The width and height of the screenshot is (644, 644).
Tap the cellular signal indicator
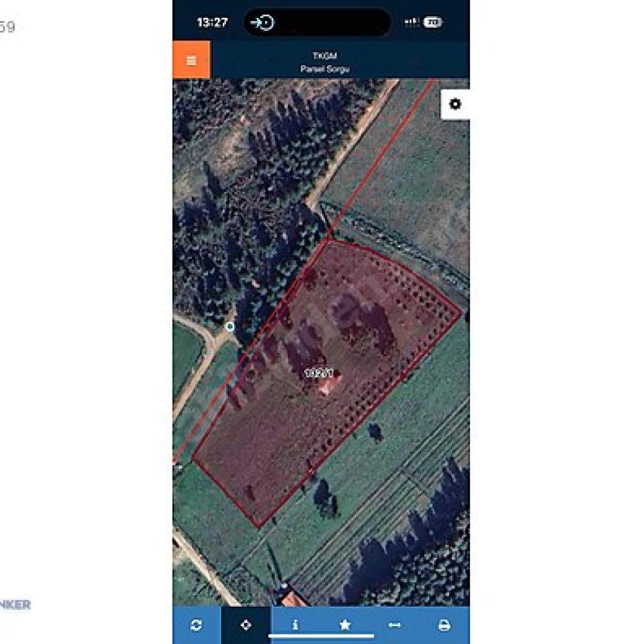[x=412, y=22]
